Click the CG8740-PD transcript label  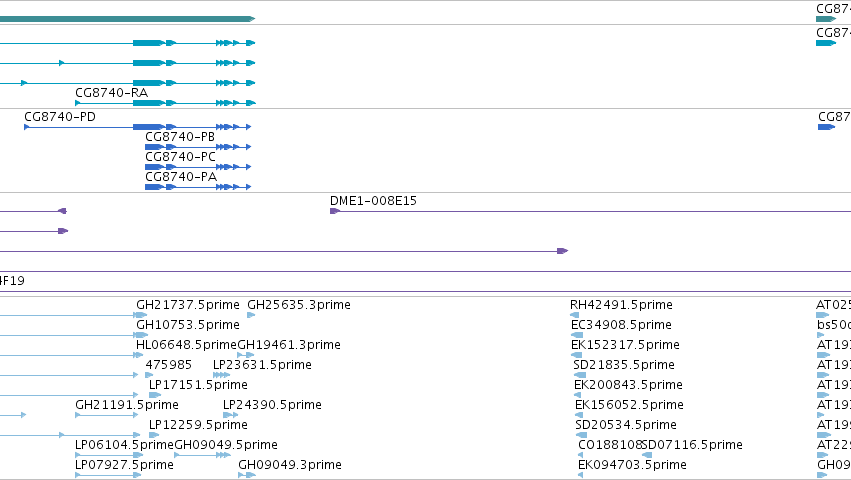click(x=60, y=117)
